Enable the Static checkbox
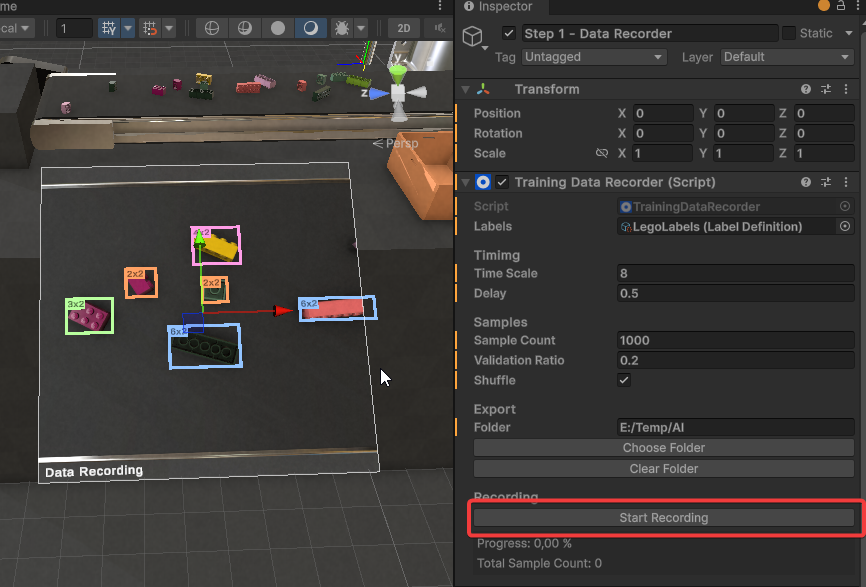 coord(789,33)
